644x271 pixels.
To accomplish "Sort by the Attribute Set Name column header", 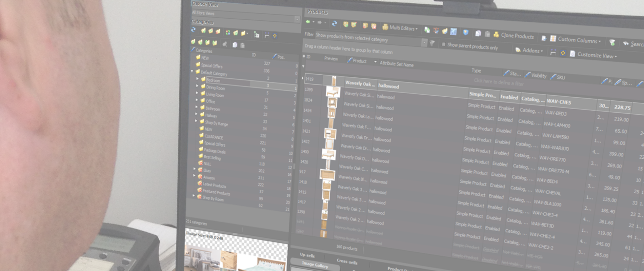I will click(x=396, y=64).
